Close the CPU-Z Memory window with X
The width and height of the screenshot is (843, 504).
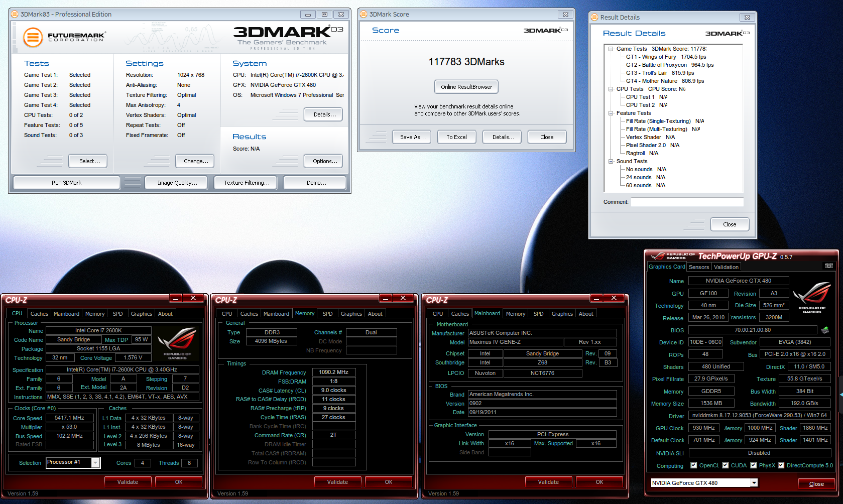[x=403, y=298]
